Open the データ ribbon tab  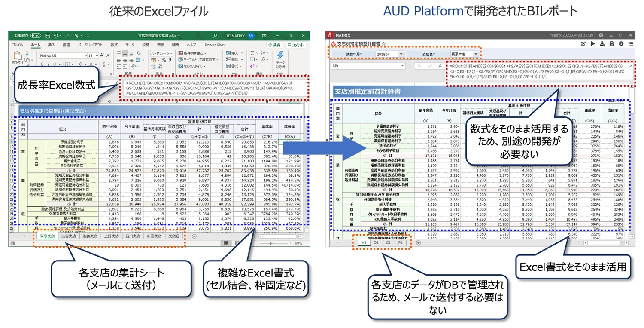[130, 45]
